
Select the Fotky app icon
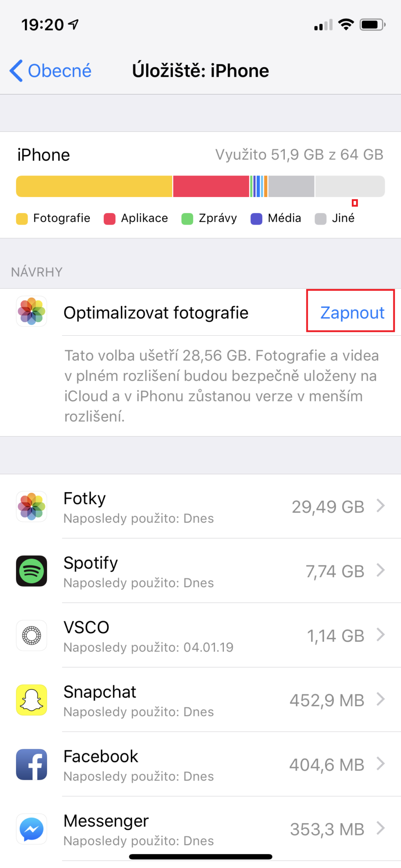(31, 506)
